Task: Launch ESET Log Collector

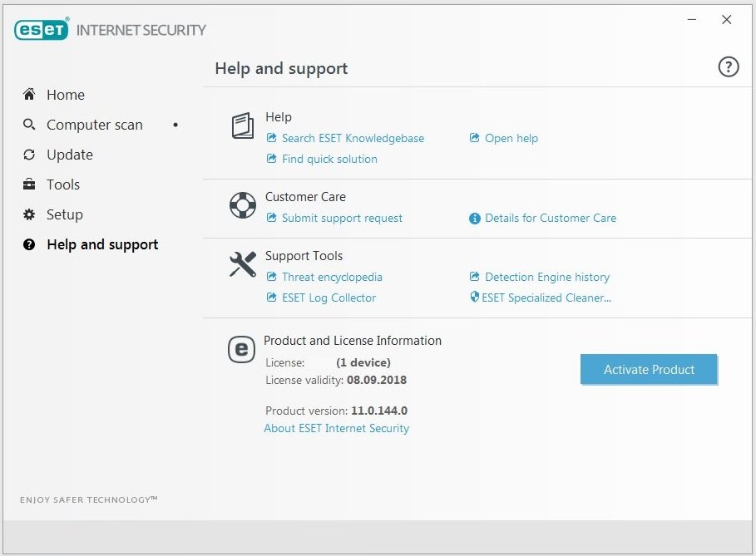Action: 329,298
